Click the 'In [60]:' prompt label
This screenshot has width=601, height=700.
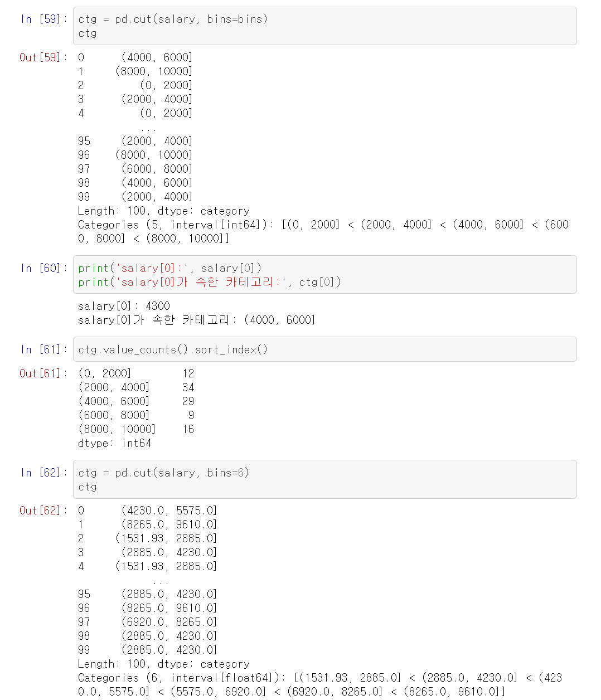coord(43,268)
